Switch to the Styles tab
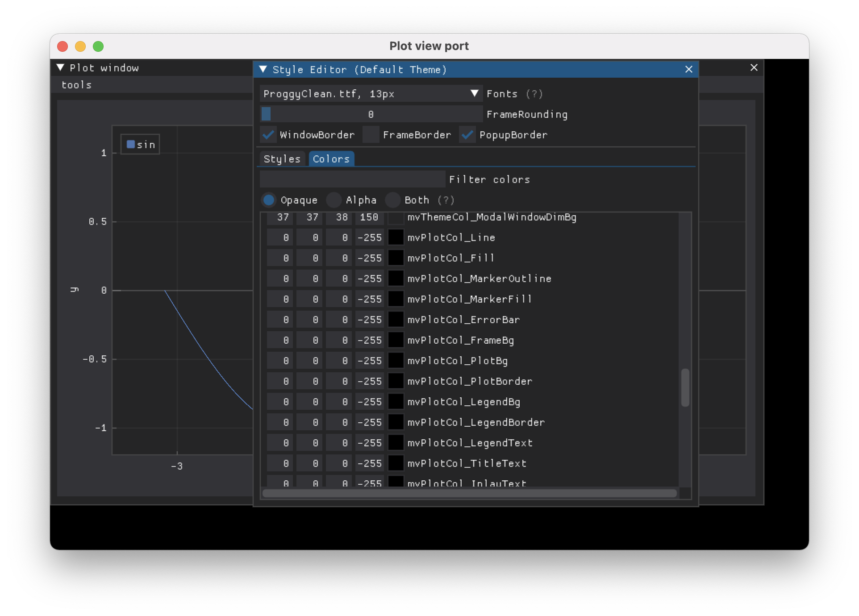 tap(282, 159)
